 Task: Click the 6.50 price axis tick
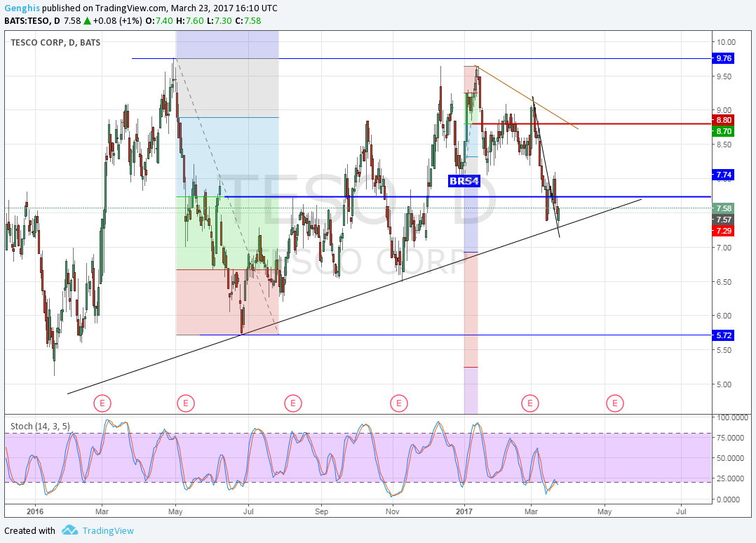click(724, 282)
